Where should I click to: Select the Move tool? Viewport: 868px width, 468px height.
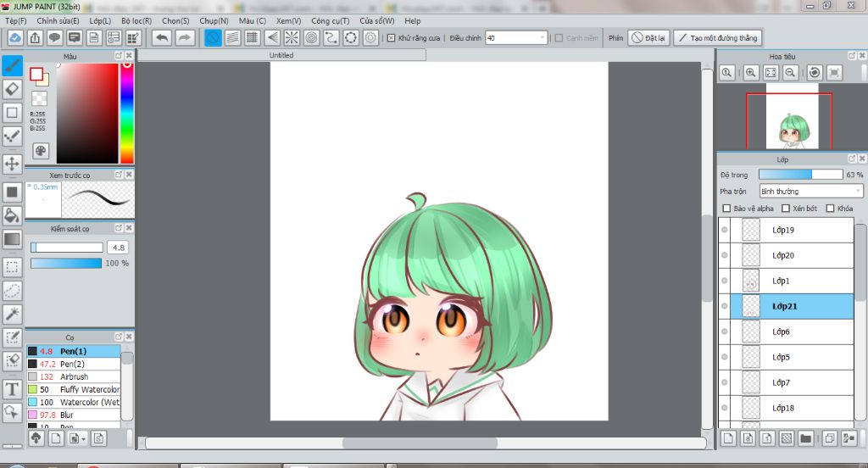12,164
